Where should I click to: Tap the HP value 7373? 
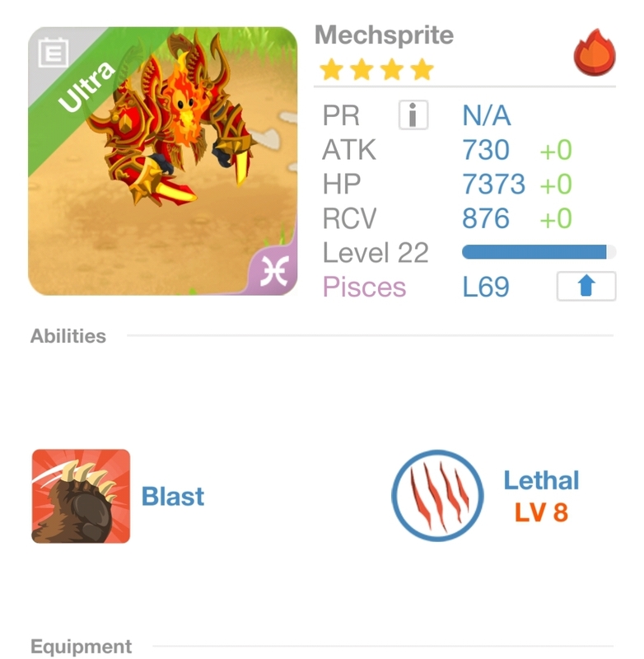[493, 184]
